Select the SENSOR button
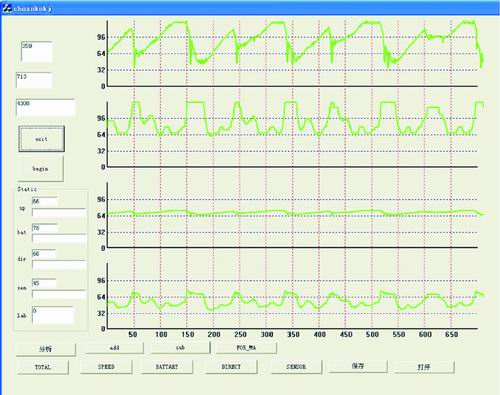The image size is (500, 395). click(296, 367)
